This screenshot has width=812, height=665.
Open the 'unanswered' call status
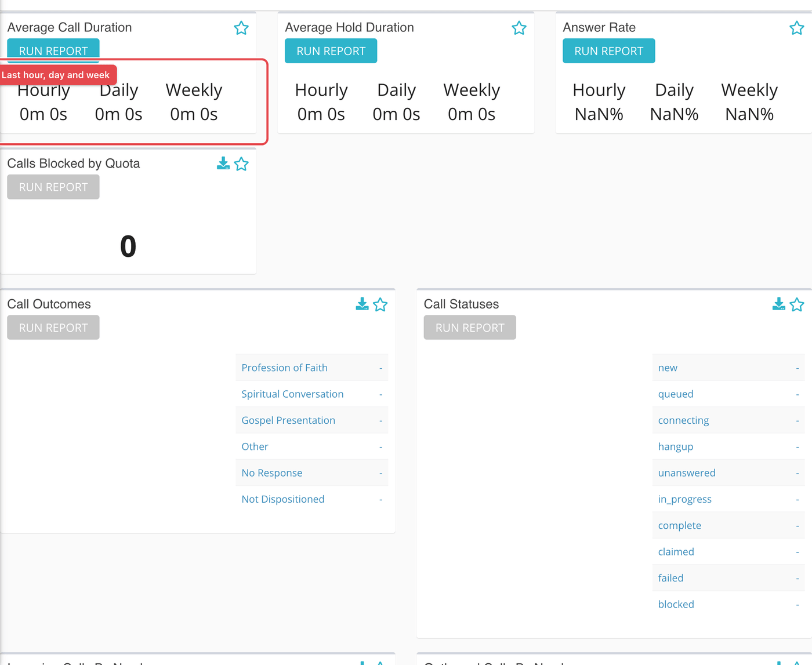pos(728,473)
